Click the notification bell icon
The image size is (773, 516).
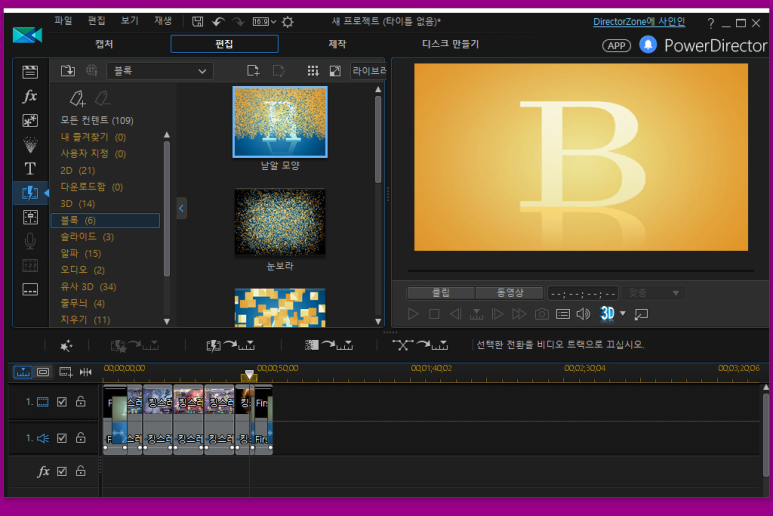click(648, 45)
